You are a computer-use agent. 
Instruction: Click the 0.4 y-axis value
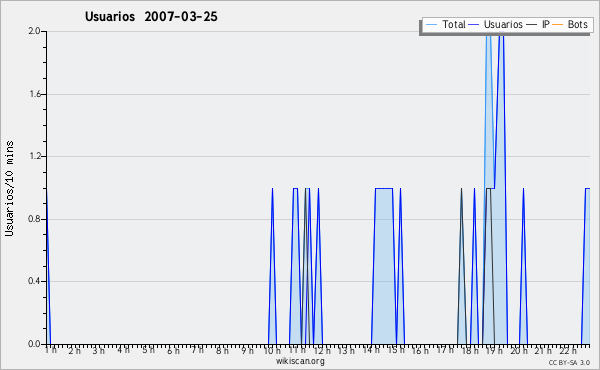tap(34, 281)
